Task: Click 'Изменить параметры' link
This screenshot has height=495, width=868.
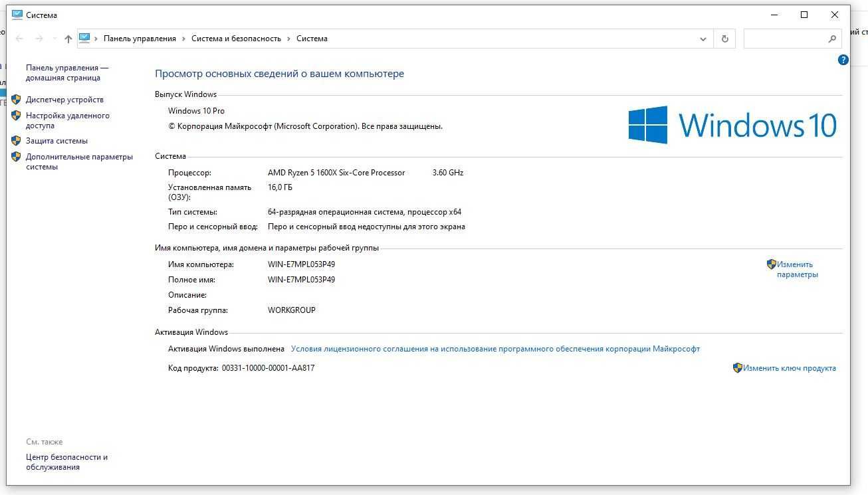Action: (x=797, y=269)
